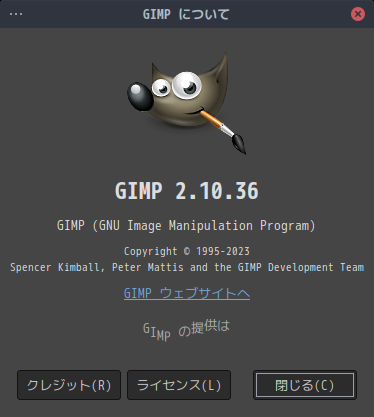Click the GIMP (GNU Image Manipulation Program) text
The width and height of the screenshot is (374, 417).
186,226
